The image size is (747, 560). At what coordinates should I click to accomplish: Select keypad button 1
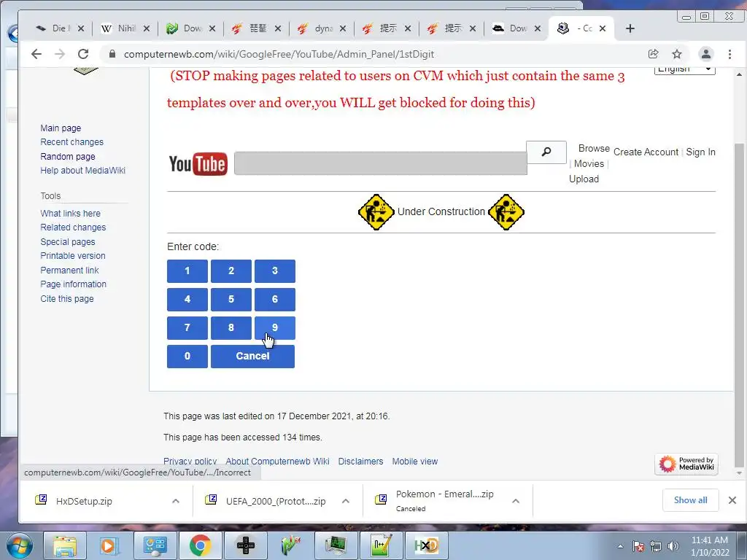pos(187,271)
